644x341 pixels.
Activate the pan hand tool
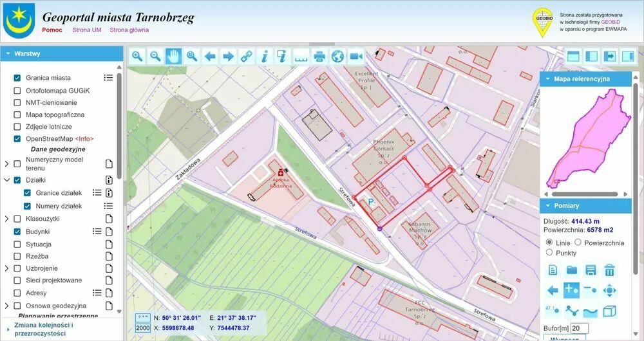[173, 57]
